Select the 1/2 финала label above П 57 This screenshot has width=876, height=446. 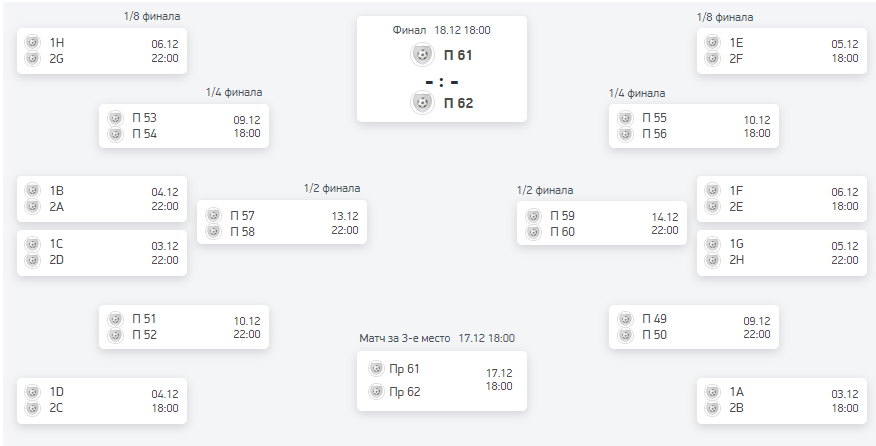[332, 188]
